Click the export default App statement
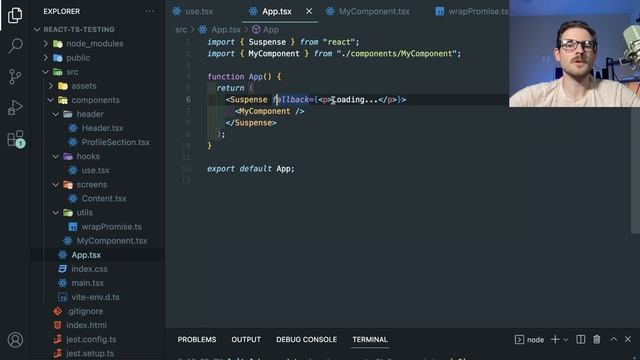This screenshot has width=640, height=360. 251,169
